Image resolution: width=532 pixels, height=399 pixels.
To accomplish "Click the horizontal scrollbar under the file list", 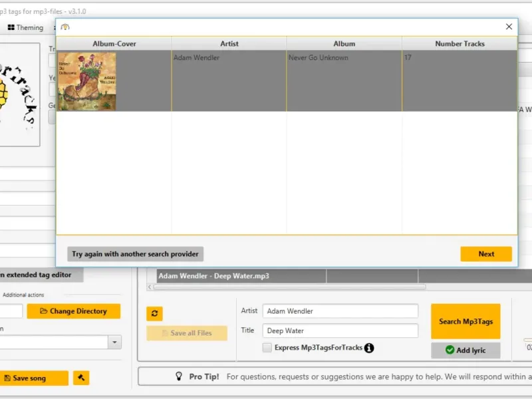I will click(289, 287).
